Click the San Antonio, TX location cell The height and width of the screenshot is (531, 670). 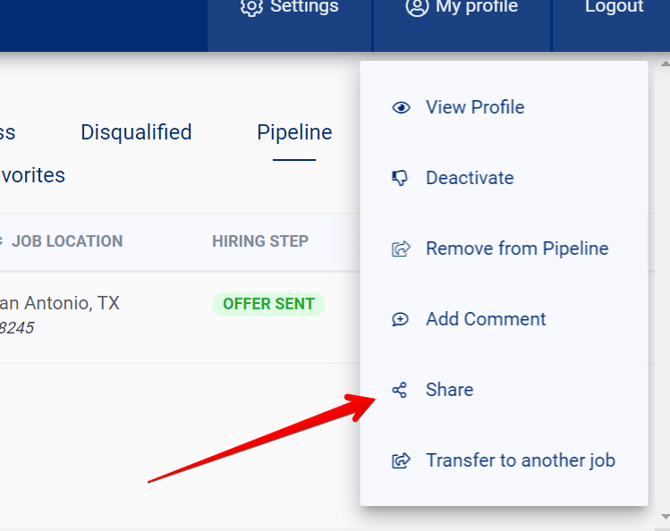pos(59,303)
